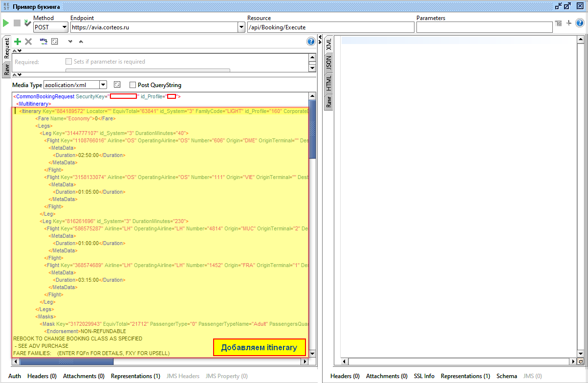Open the Auth tab at bottom

[x=15, y=376]
